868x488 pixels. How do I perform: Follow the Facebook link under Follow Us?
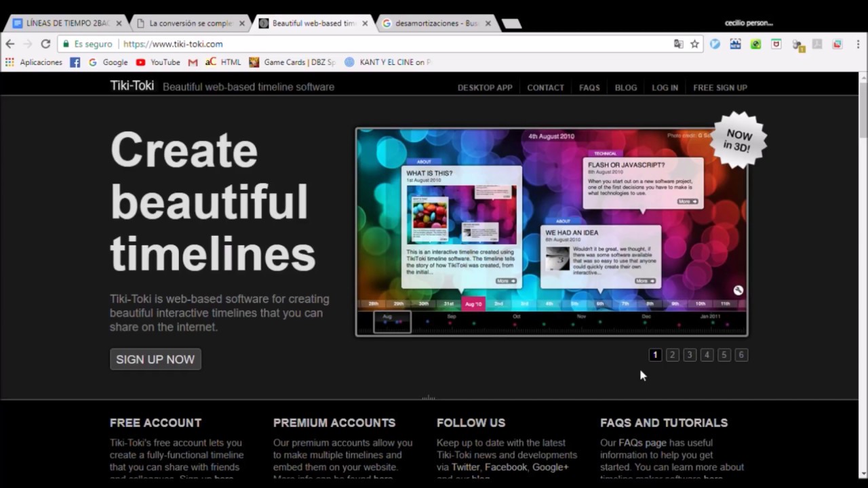506,467
